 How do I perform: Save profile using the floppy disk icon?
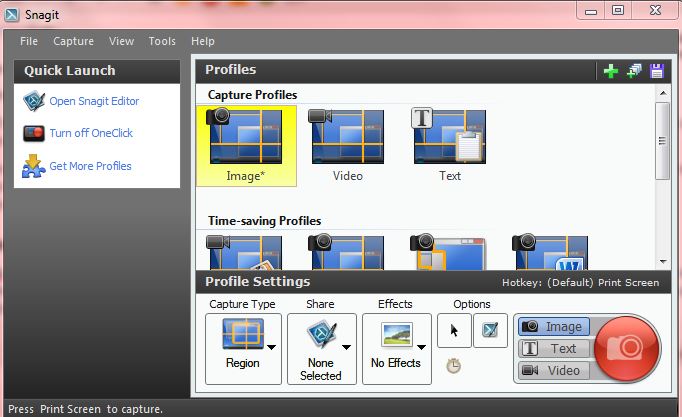pyautogui.click(x=657, y=71)
